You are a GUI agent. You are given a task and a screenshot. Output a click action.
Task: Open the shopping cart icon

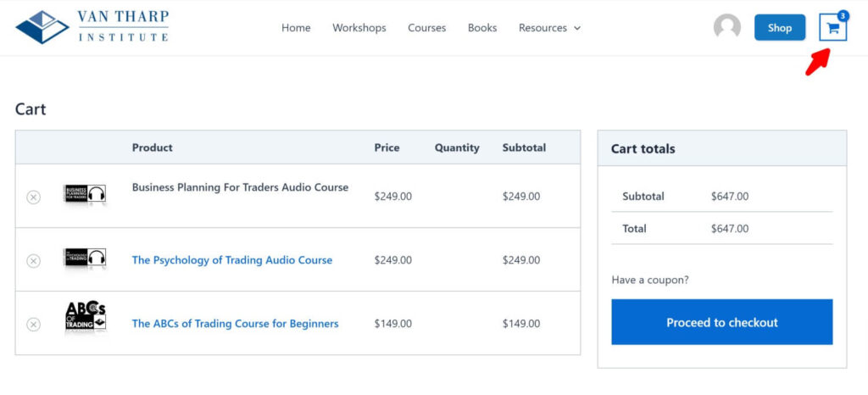coord(832,28)
